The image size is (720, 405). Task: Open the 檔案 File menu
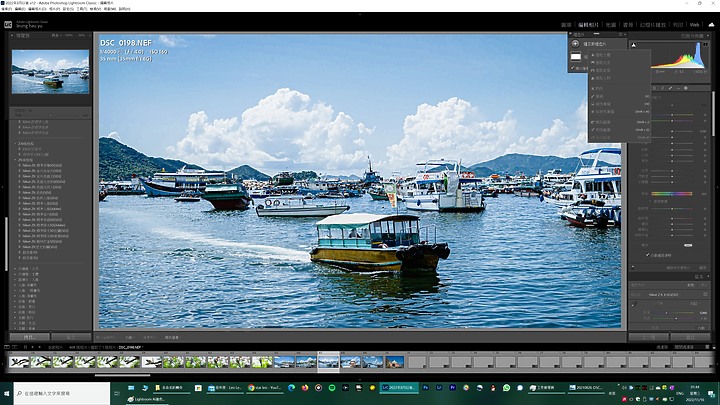pos(6,9)
